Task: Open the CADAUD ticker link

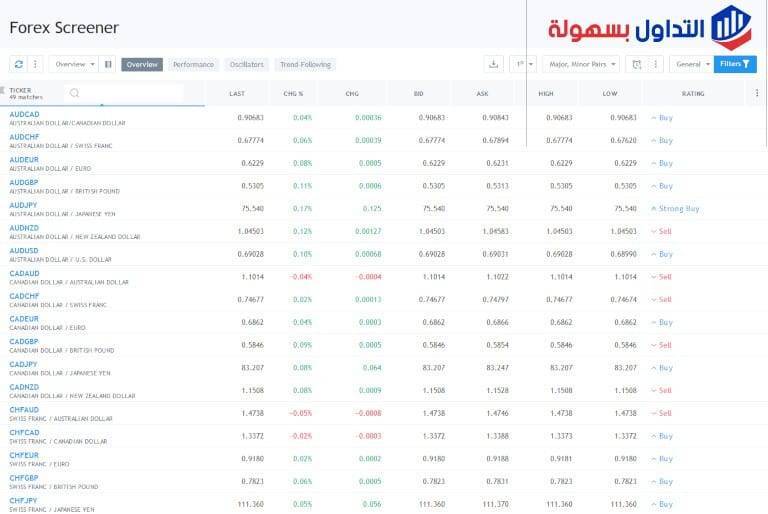Action: [24, 273]
